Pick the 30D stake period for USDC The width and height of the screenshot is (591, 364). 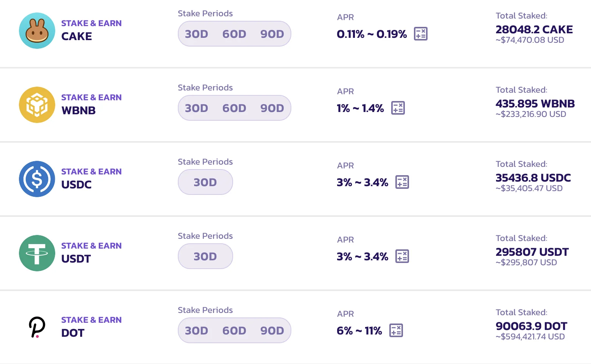click(205, 182)
